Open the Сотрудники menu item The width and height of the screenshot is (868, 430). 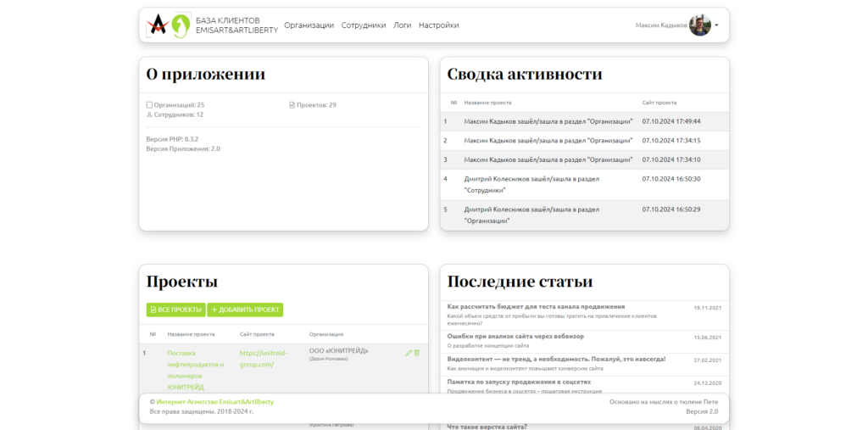coord(364,25)
